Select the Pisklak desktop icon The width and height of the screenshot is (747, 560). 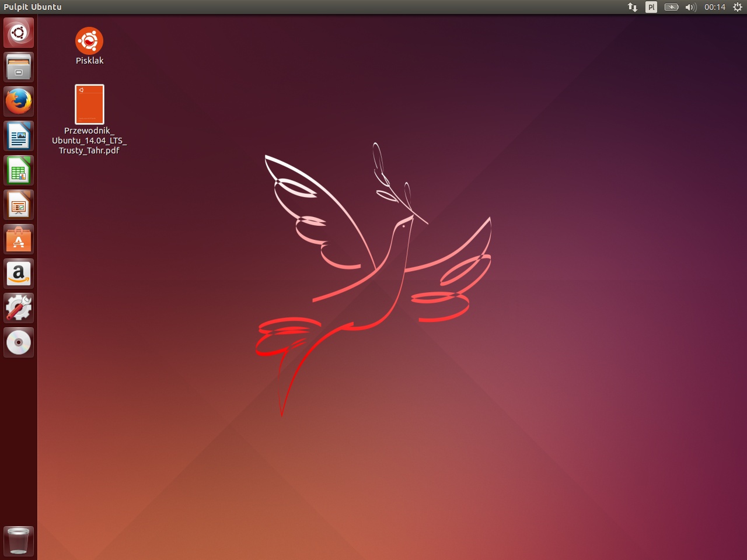coord(89,41)
